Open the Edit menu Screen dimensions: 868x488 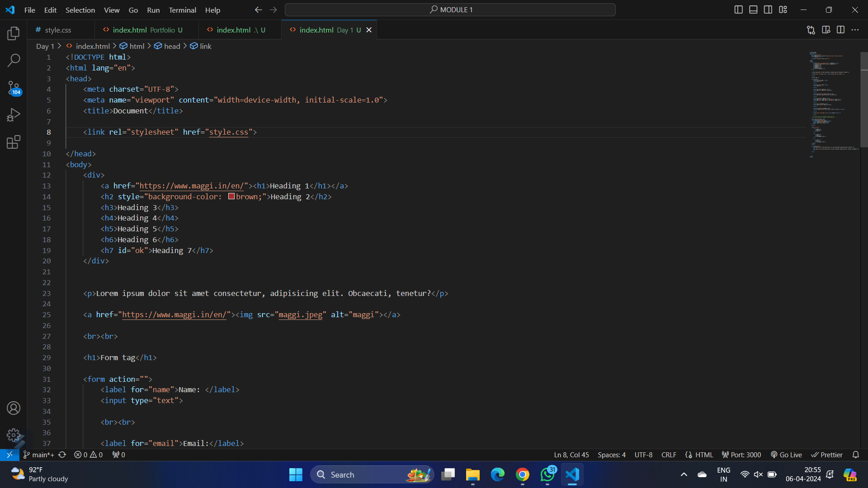[50, 10]
